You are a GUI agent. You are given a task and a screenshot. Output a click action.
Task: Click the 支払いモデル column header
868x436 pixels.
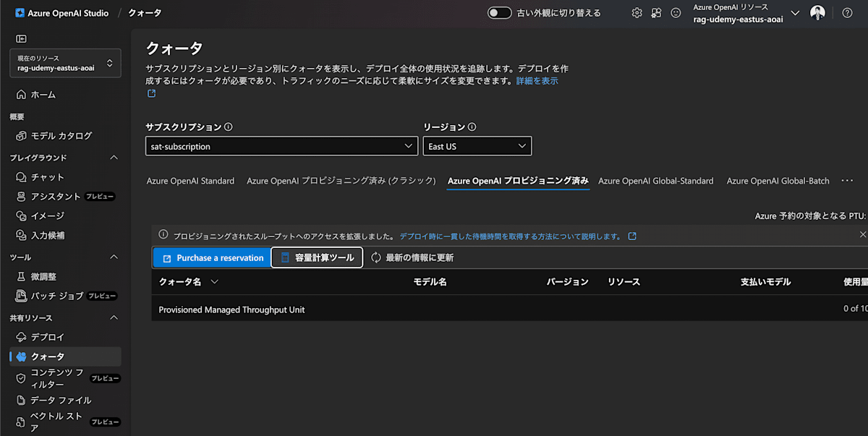(766, 282)
